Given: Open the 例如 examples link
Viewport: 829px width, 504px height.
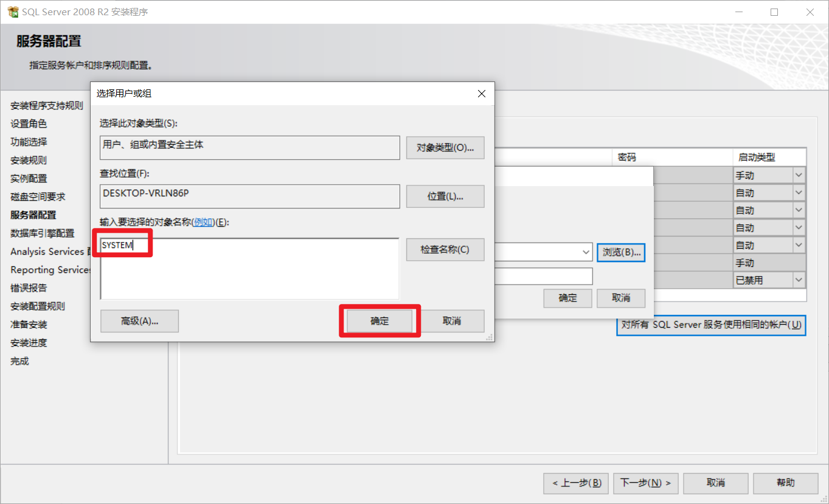Looking at the screenshot, I should (203, 223).
